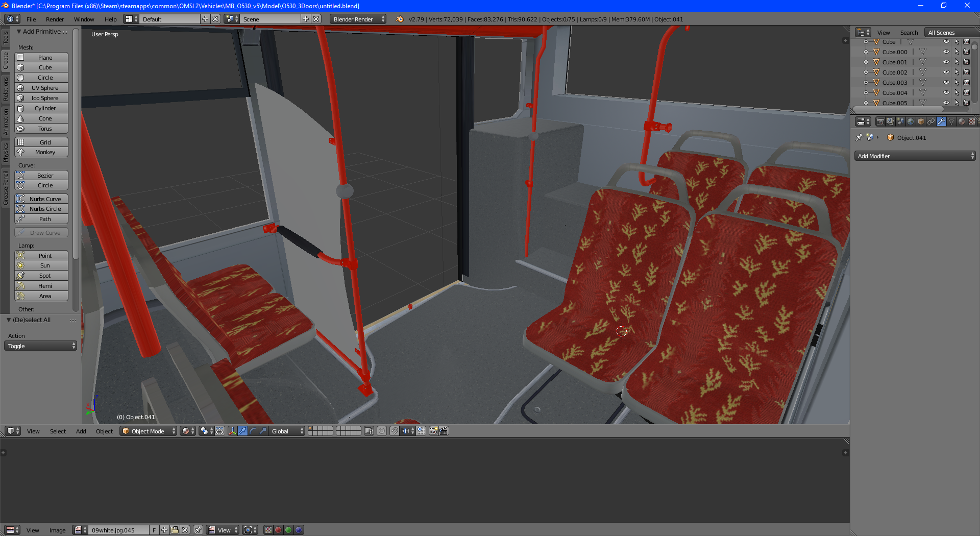The image size is (980, 536).
Task: Switch to the Physics sidebar tab
Action: [6, 152]
